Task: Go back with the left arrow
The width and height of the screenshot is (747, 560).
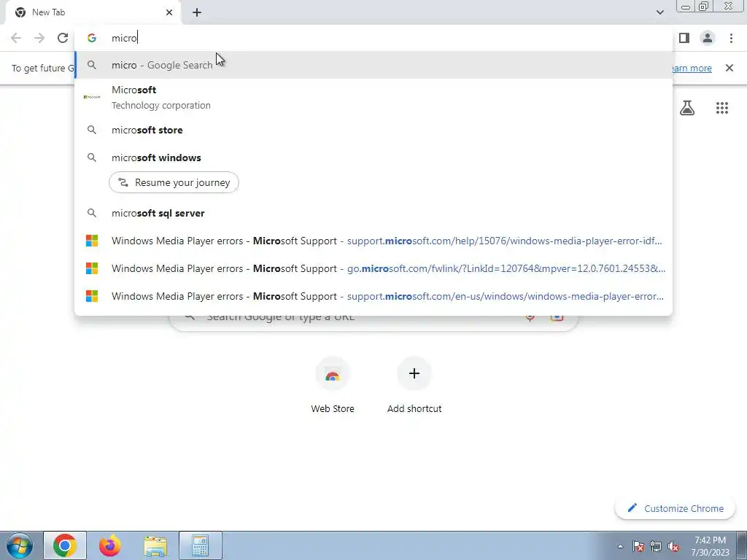Action: (16, 38)
